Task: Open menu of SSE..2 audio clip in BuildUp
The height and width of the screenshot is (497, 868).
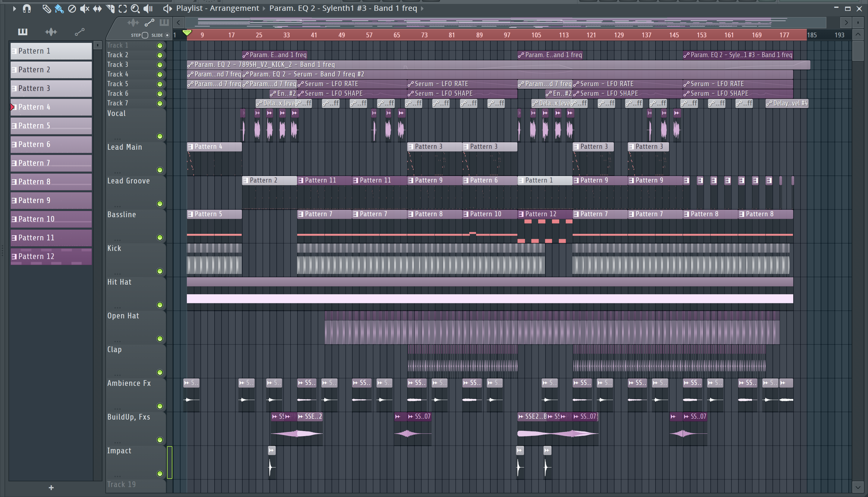Action: pyautogui.click(x=300, y=417)
